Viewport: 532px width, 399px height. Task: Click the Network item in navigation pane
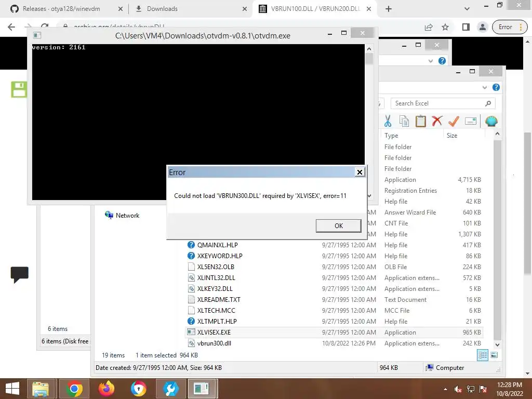[x=122, y=216]
